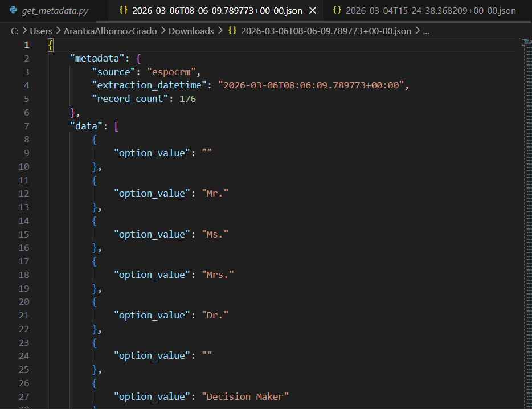Click the Python icon on get_metadata.py tab
The height and width of the screenshot is (409, 532).
click(x=13, y=11)
